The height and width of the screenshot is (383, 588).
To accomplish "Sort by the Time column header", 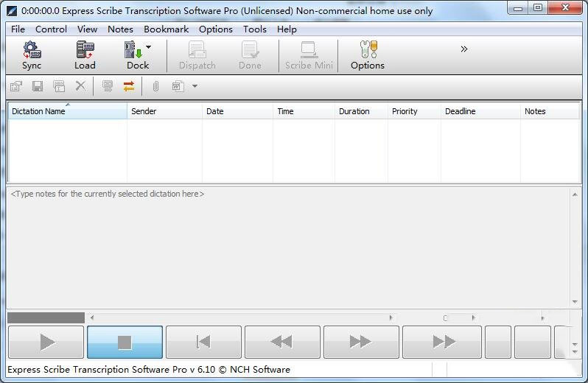I will coord(304,111).
